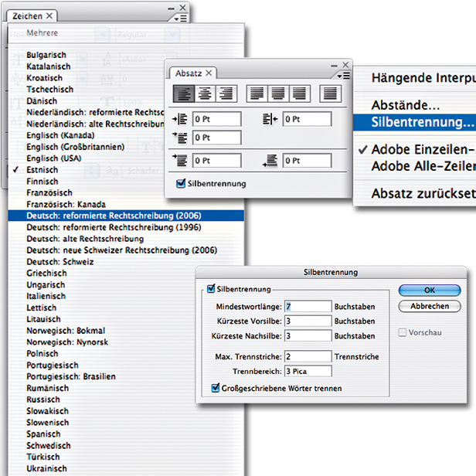Click the right indent icon
This screenshot has height=476, width=476.
[x=270, y=119]
